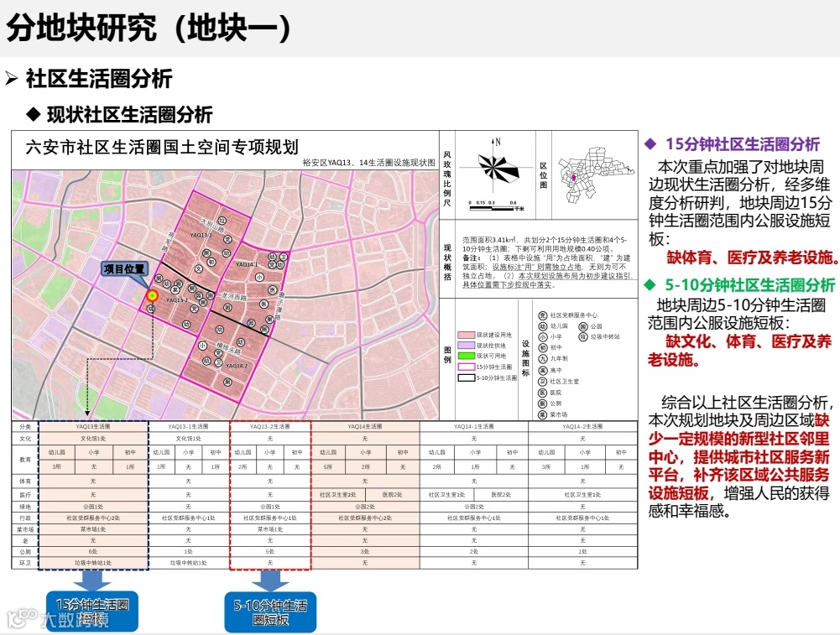Click the project location marker on map

pyautogui.click(x=152, y=295)
